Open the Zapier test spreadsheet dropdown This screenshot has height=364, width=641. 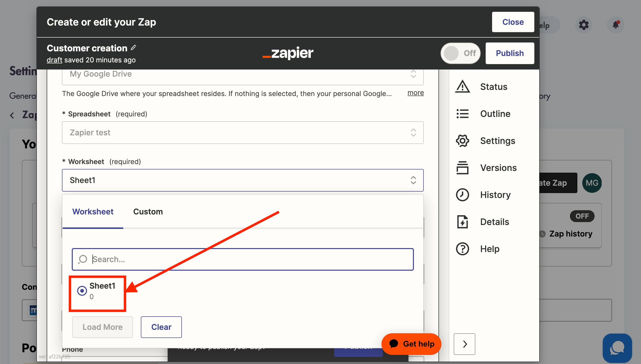243,132
